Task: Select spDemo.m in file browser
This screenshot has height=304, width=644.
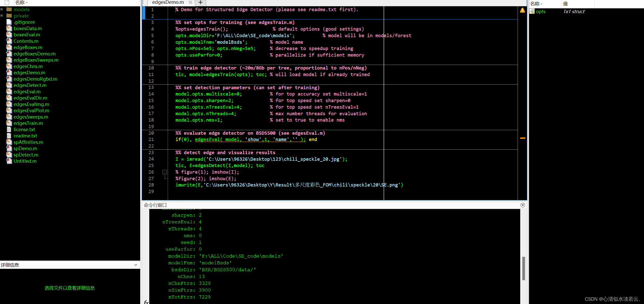Action: click(25, 148)
